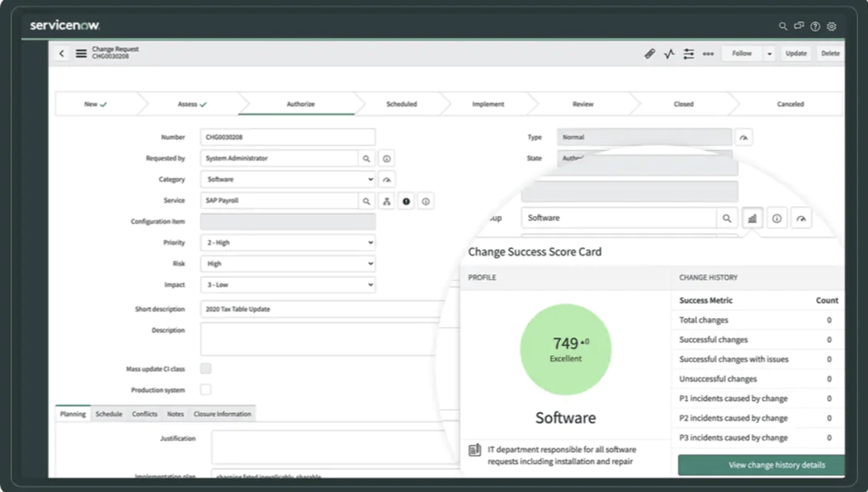Open global search in the header

tap(782, 26)
